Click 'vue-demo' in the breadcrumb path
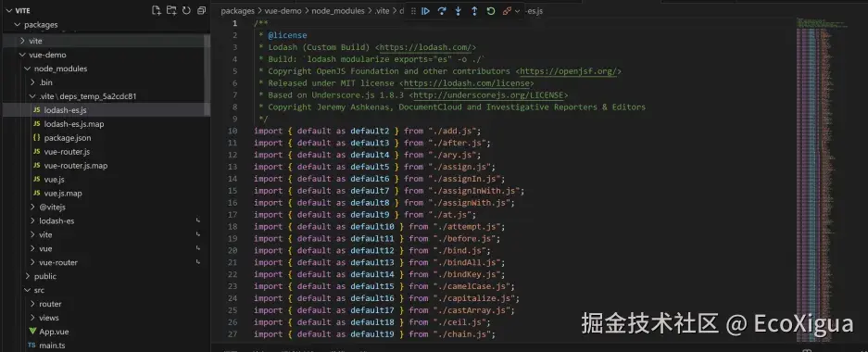 click(283, 10)
